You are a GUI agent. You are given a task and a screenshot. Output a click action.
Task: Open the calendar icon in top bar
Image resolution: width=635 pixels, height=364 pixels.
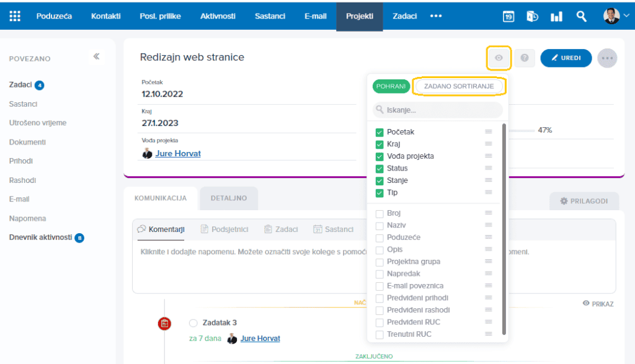click(508, 16)
